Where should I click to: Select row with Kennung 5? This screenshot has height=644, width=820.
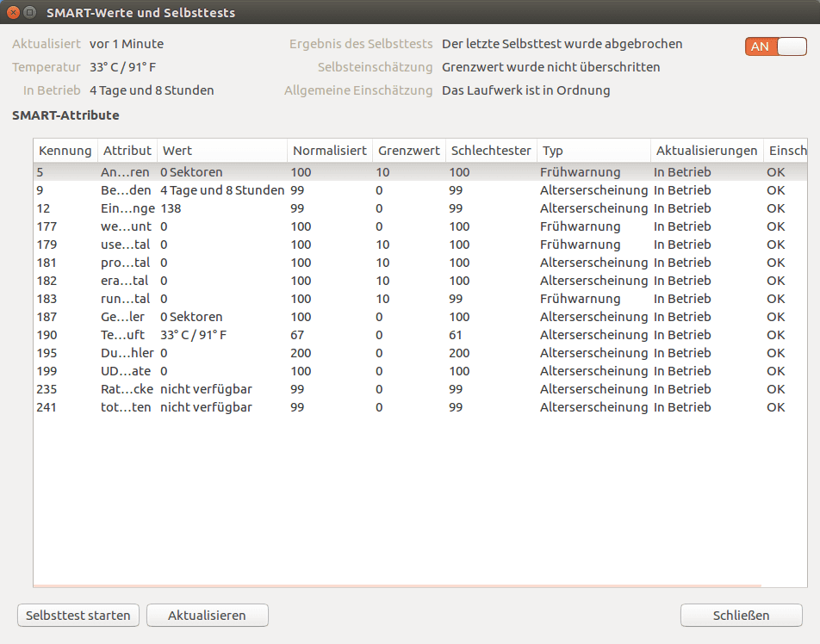tap(420, 172)
